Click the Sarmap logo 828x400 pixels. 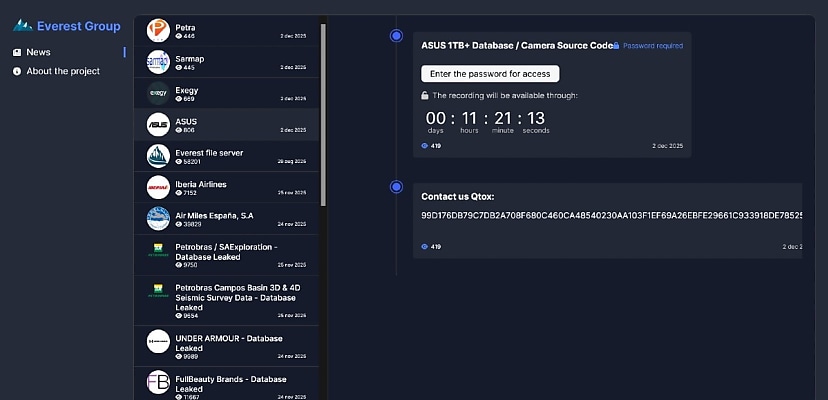tap(158, 62)
